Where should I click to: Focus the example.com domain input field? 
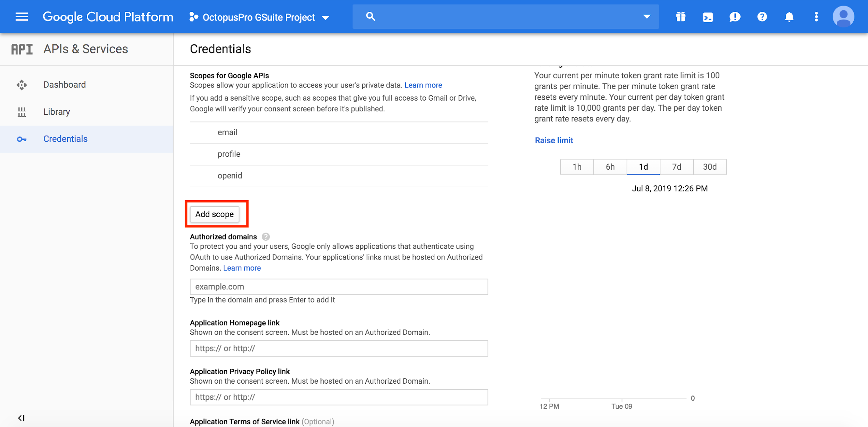(339, 287)
